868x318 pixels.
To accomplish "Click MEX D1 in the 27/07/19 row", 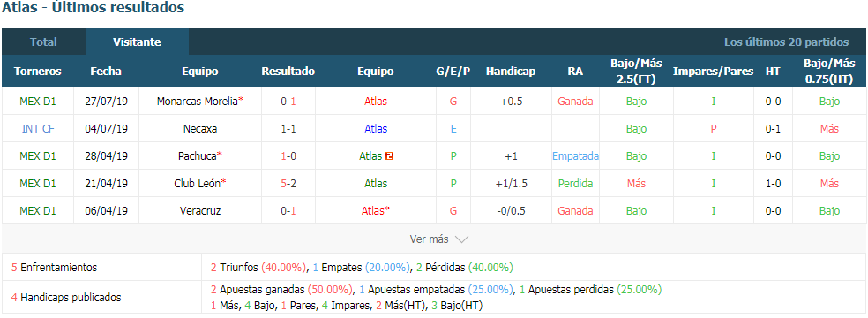I will tap(38, 102).
